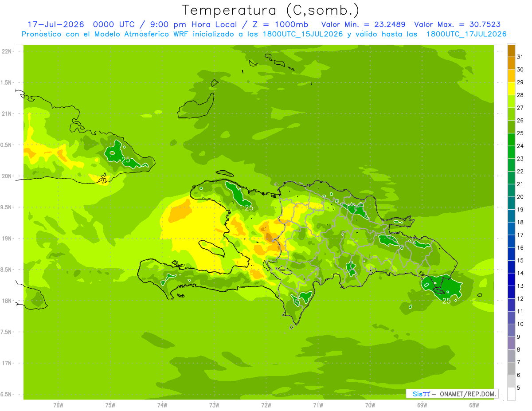The height and width of the screenshot is (411, 532).
Task: Click the "20N" latitude label
Action: pos(7,176)
